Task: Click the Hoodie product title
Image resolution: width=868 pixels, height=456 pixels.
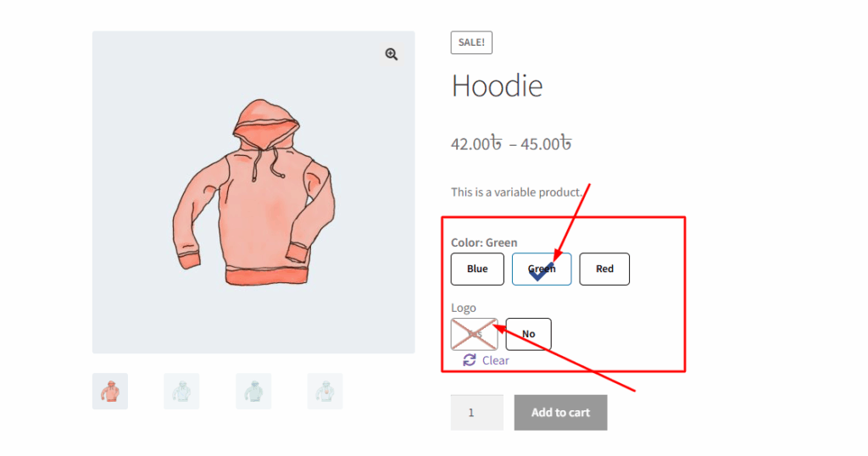Action: pyautogui.click(x=497, y=86)
